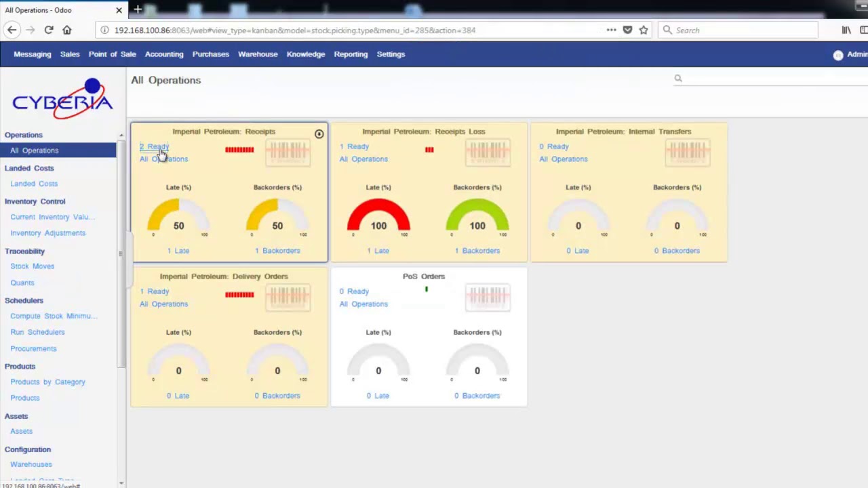
Task: Close the All Operations - Odoo tab
Action: coord(119,10)
